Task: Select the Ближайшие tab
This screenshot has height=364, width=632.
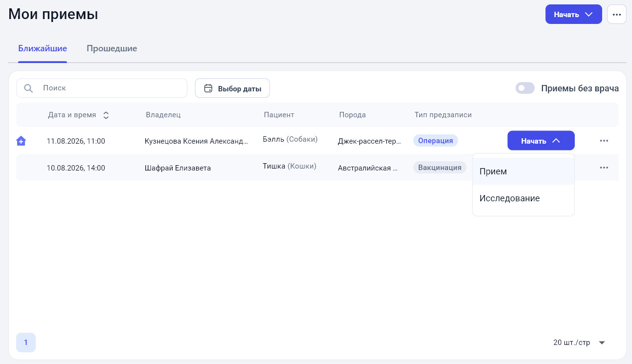Action: click(43, 48)
